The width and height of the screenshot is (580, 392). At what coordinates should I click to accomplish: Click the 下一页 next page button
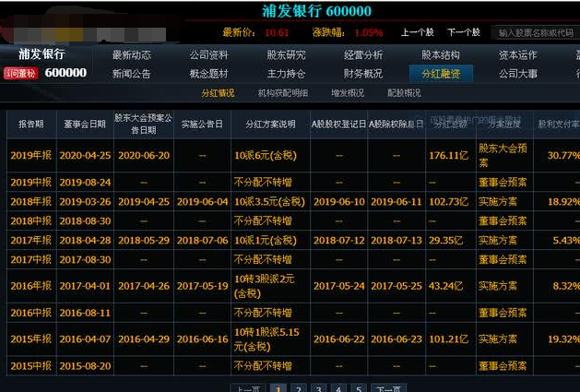(389, 388)
